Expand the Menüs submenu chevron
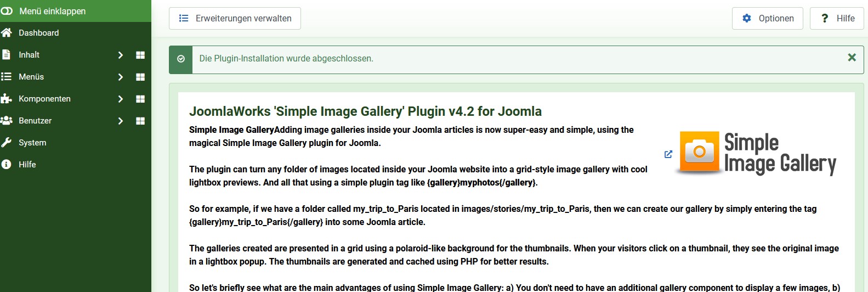868x292 pixels. click(121, 77)
